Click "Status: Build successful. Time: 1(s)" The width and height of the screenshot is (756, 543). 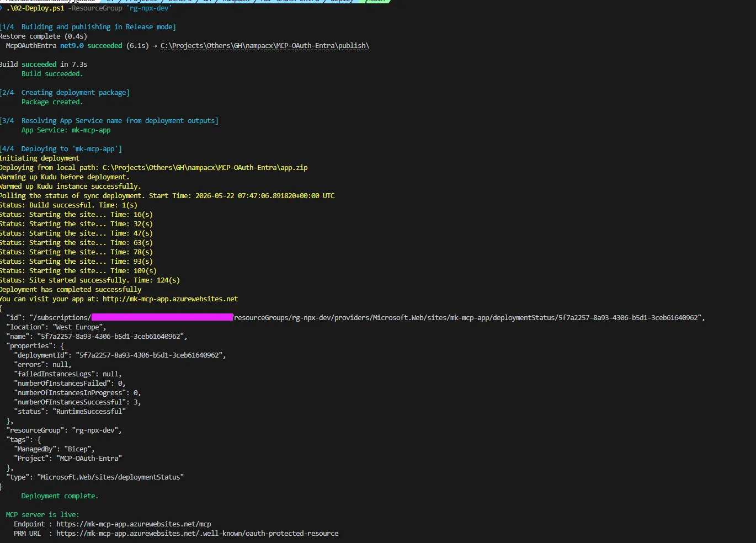[x=68, y=205]
